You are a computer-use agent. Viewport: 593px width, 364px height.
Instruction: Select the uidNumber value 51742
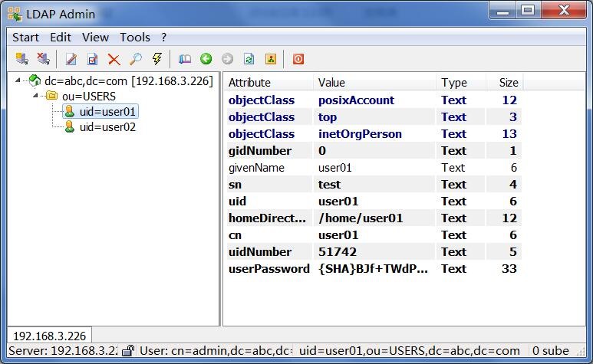pyautogui.click(x=338, y=251)
